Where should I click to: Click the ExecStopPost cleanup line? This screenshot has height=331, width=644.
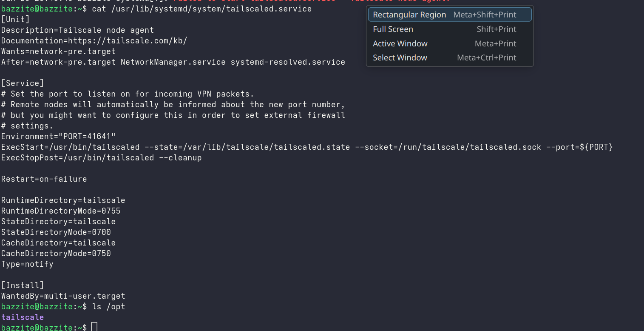101,158
